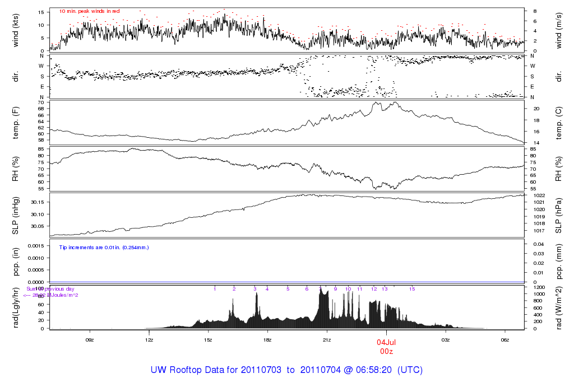Click the rad (W/m^2) right axis label
Screen dimensions: 574x392
click(x=559, y=308)
